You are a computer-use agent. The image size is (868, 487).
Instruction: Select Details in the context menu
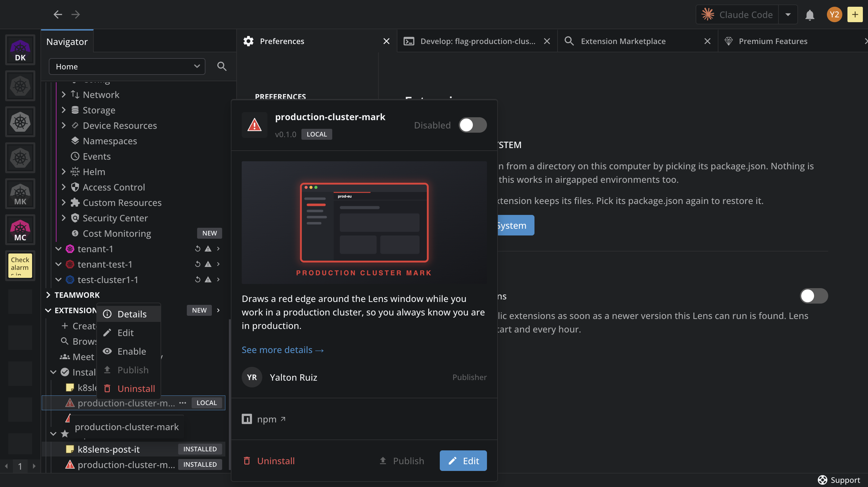point(129,314)
